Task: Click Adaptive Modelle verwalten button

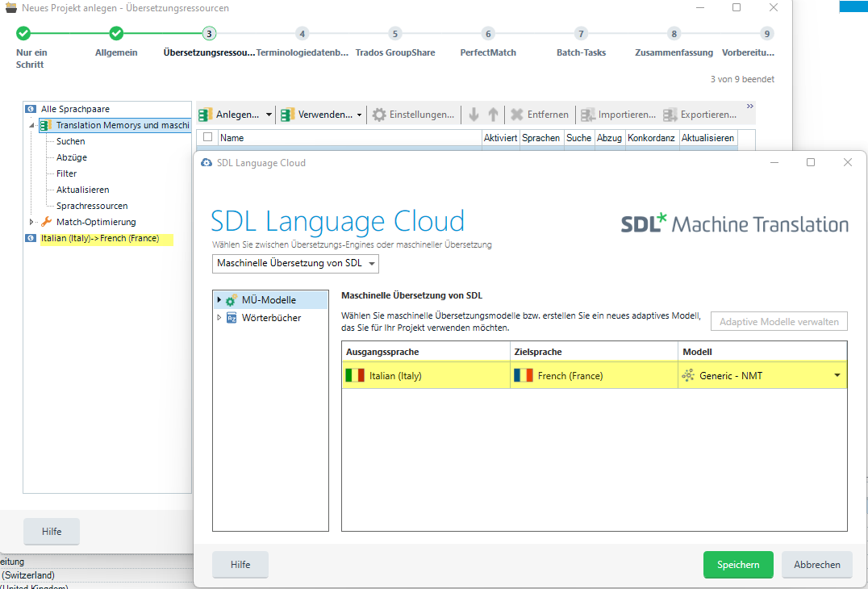Action: (779, 322)
